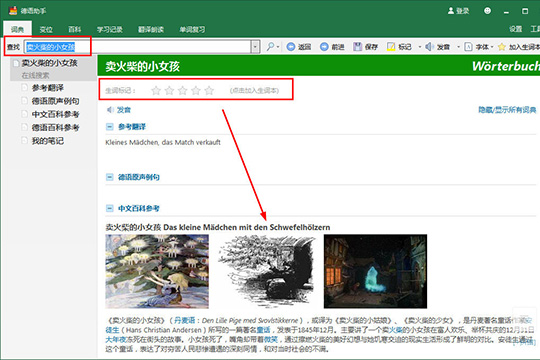Open the dropdown arrow right of toolbar 发音
The width and height of the screenshot is (540, 360).
458,47
